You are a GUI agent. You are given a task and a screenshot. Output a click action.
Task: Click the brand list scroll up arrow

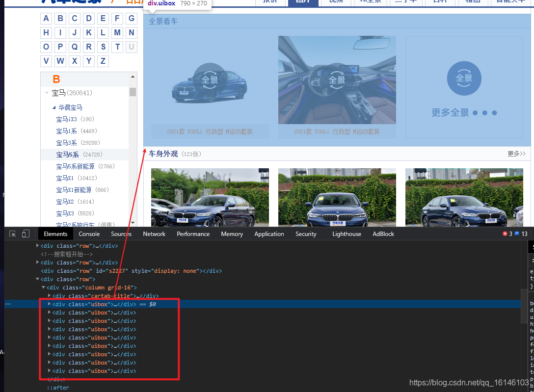tap(133, 77)
